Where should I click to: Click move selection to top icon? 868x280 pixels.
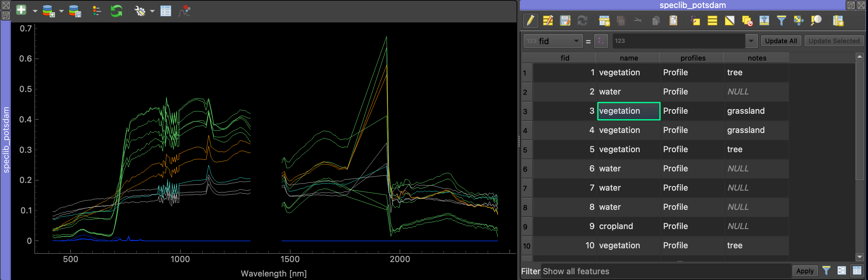pyautogui.click(x=764, y=21)
